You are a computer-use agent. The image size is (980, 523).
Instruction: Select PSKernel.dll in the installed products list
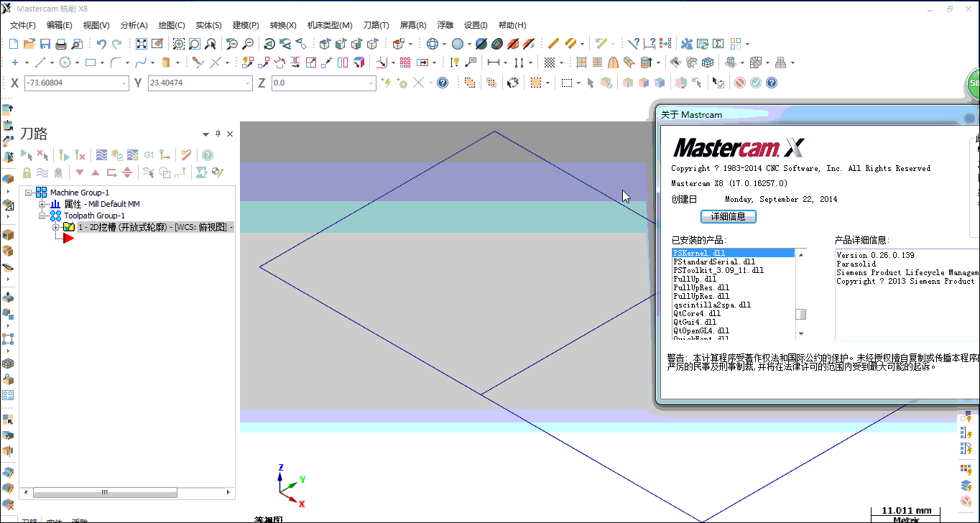click(x=733, y=253)
